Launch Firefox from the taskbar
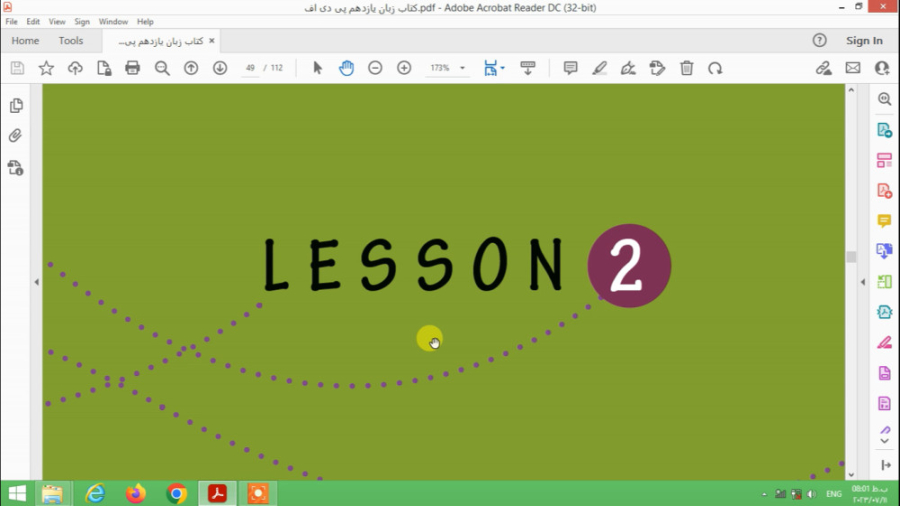This screenshot has width=900, height=506. [x=135, y=493]
